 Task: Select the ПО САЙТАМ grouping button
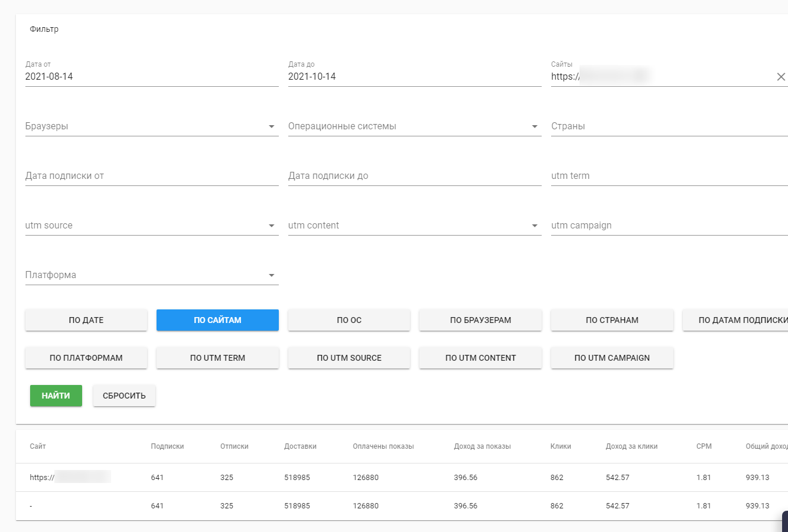click(217, 320)
